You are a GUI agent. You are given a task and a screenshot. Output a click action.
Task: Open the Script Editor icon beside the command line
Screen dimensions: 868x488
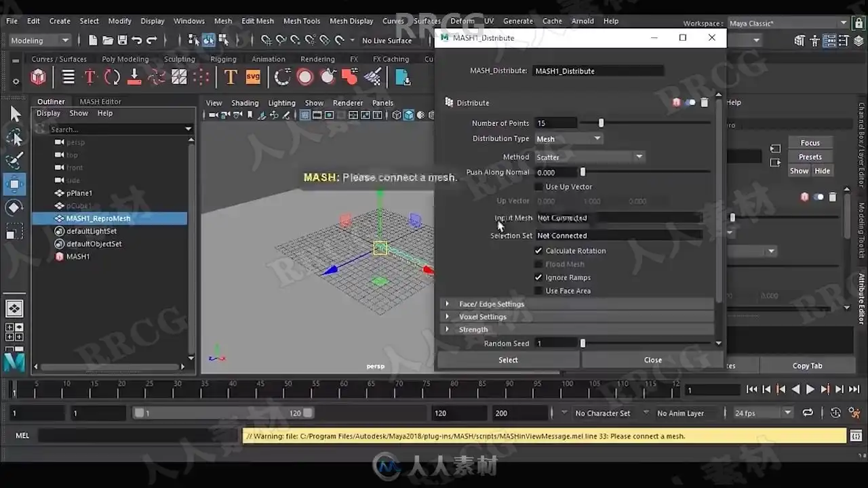pos(856,435)
